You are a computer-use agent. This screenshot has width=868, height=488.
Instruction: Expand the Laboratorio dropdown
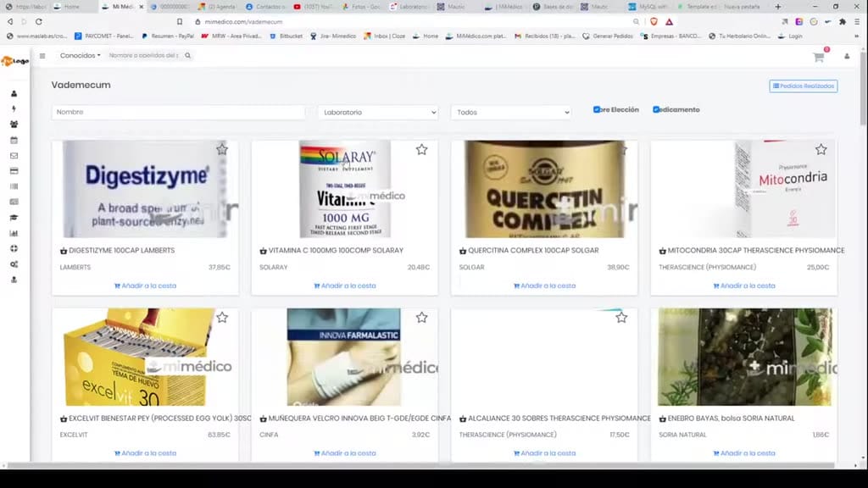[x=378, y=113]
